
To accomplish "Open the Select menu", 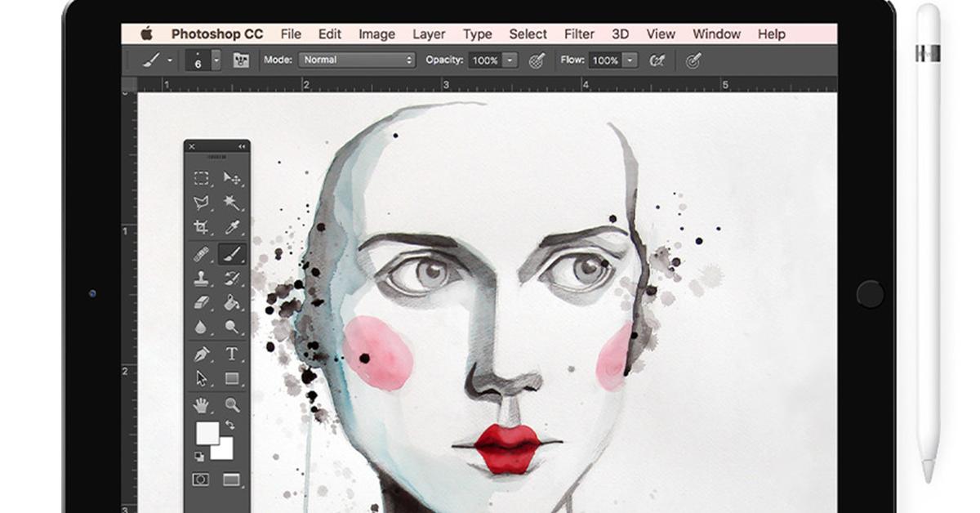I will coord(528,34).
